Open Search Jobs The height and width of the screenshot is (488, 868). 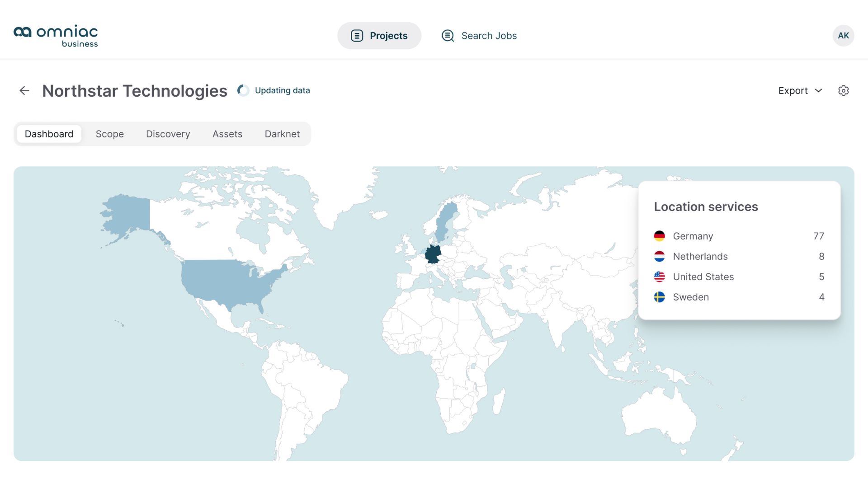click(479, 36)
